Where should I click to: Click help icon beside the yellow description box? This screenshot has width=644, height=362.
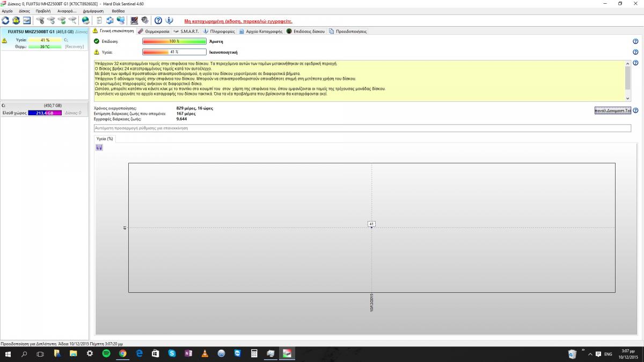point(635,63)
